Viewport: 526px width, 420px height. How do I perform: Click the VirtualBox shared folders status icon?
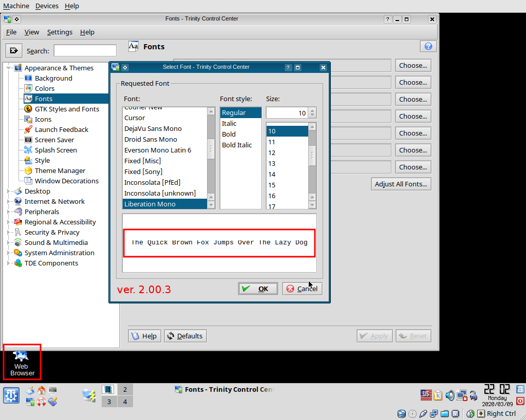(x=444, y=414)
